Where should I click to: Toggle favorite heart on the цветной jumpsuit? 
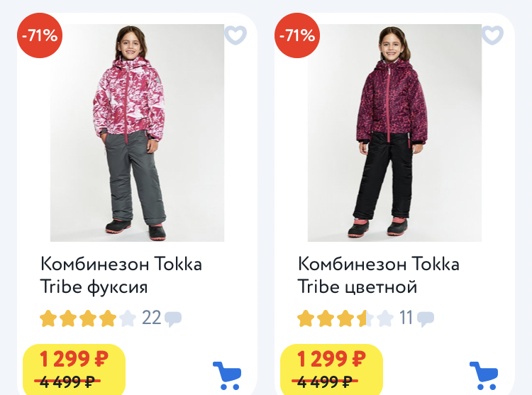click(x=492, y=35)
